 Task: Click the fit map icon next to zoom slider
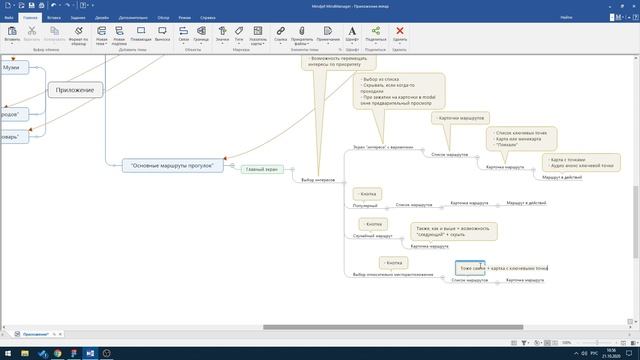tap(623, 343)
